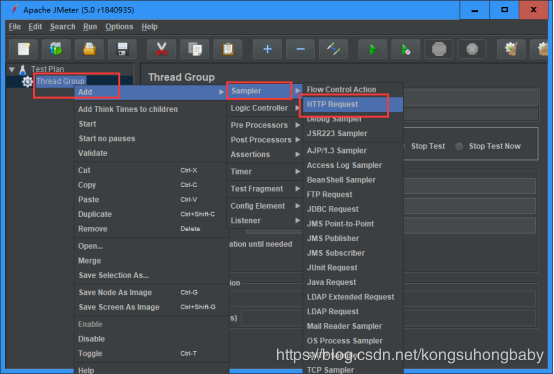Open the Search menu

click(63, 27)
